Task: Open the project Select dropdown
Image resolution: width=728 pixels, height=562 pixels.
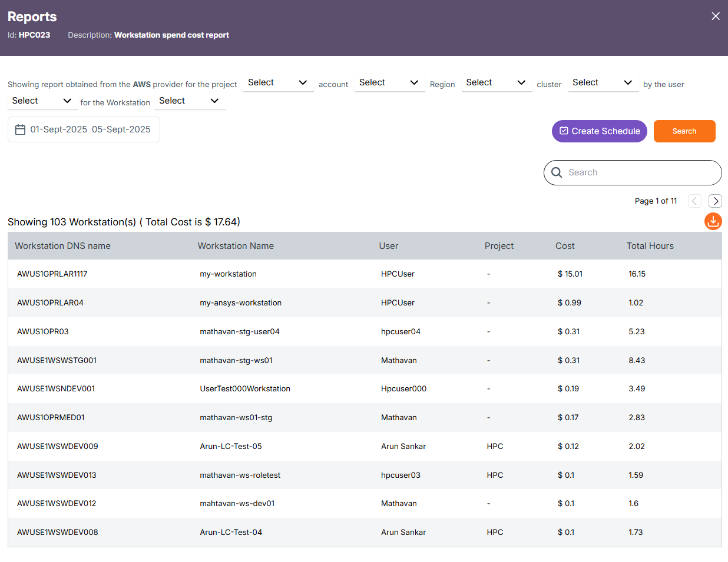Action: (x=278, y=82)
